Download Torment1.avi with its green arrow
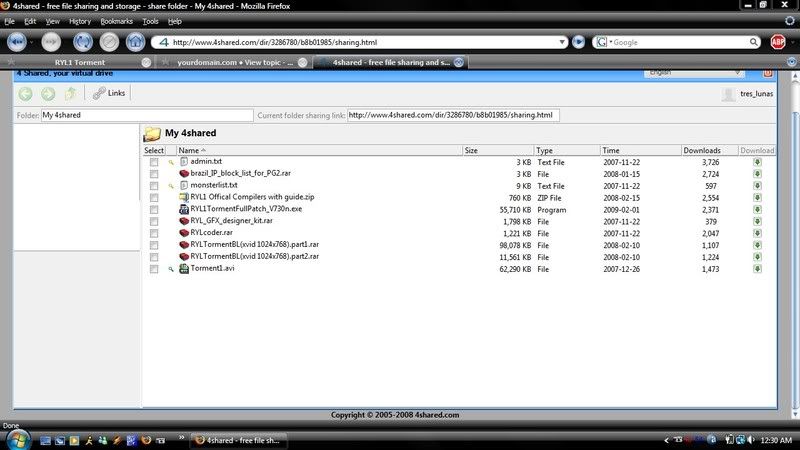 pos(757,269)
